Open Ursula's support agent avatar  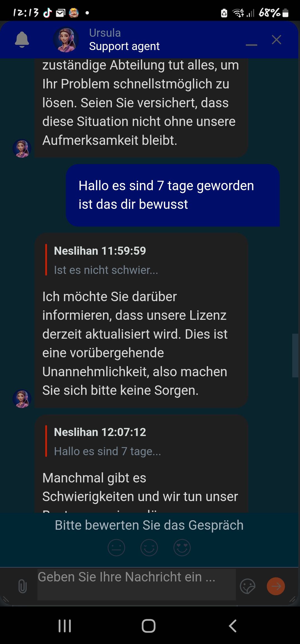66,39
